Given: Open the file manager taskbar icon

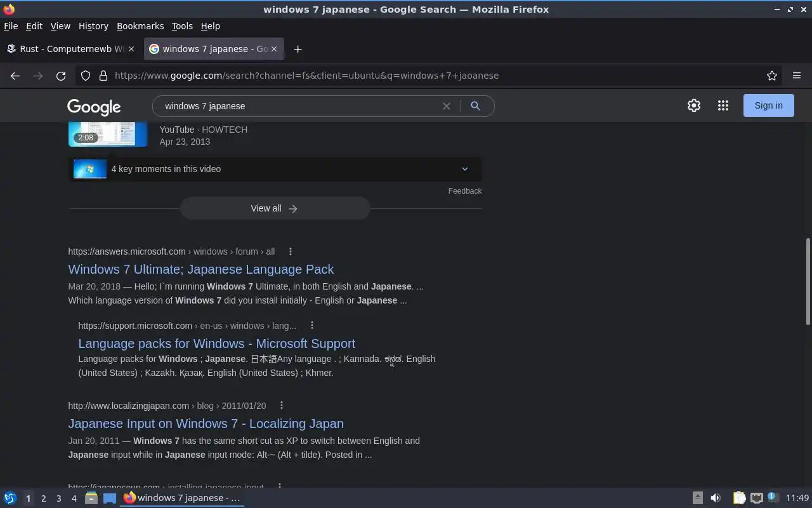Looking at the screenshot, I should coord(91,498).
